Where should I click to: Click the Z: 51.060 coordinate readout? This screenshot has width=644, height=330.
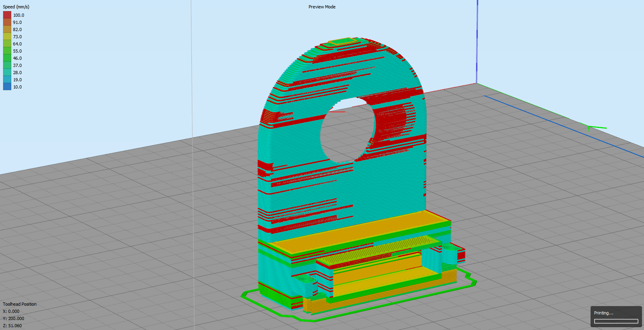coord(12,326)
